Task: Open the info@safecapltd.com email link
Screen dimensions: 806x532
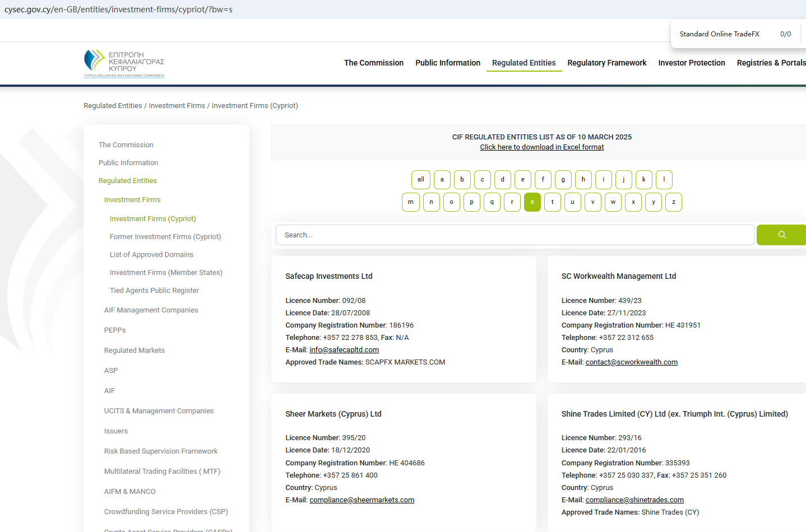Action: 344,350
